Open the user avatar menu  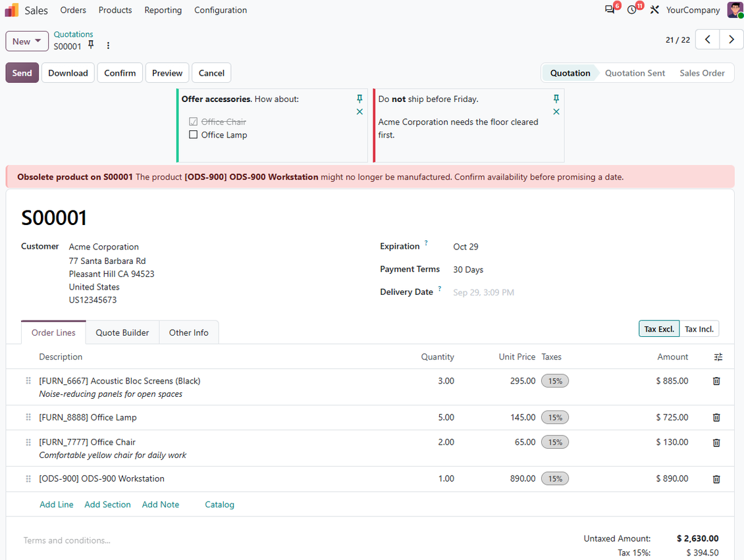point(735,10)
